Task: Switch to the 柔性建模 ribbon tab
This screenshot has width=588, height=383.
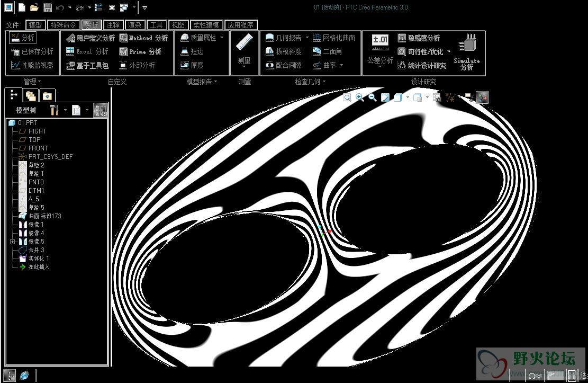Action: click(x=206, y=25)
